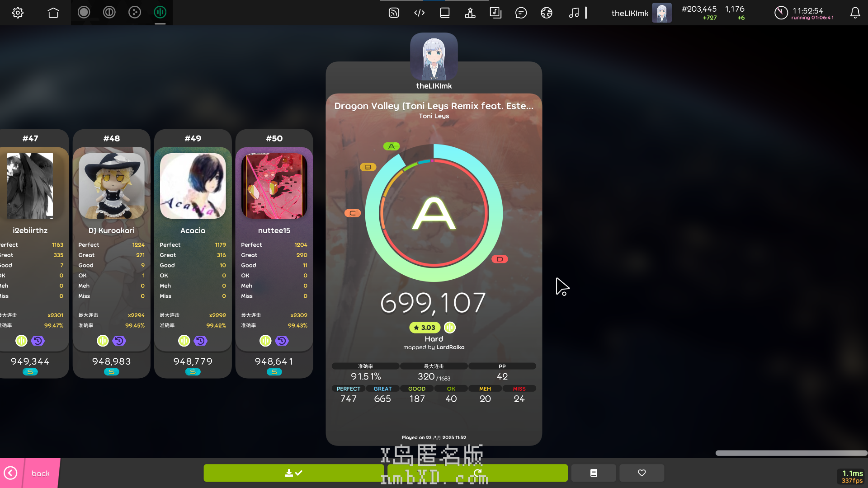Viewport: 868px width, 488px height.
Task: Open the beatmap listing icon
Action: 495,13
